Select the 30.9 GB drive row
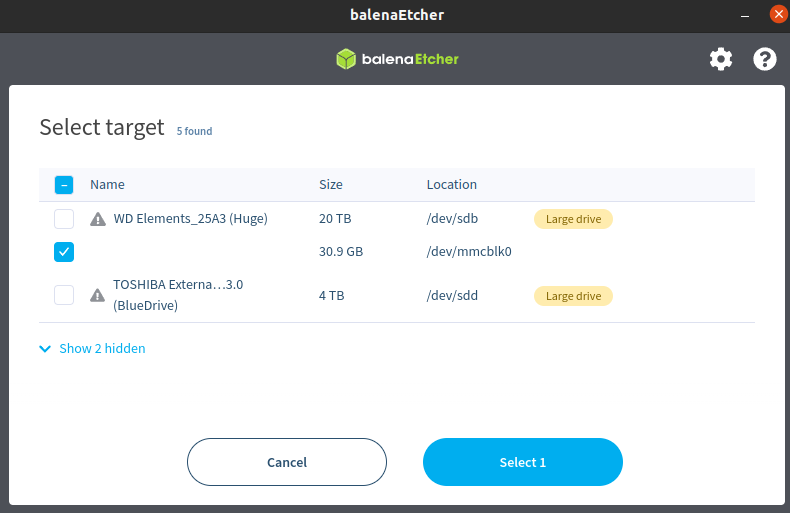Image resolution: width=790 pixels, height=513 pixels. (x=340, y=252)
